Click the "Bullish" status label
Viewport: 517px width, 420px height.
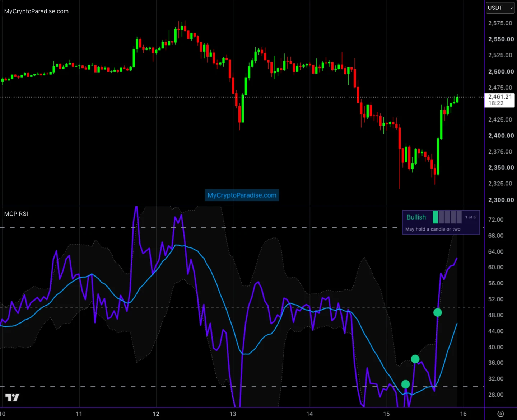(x=416, y=217)
